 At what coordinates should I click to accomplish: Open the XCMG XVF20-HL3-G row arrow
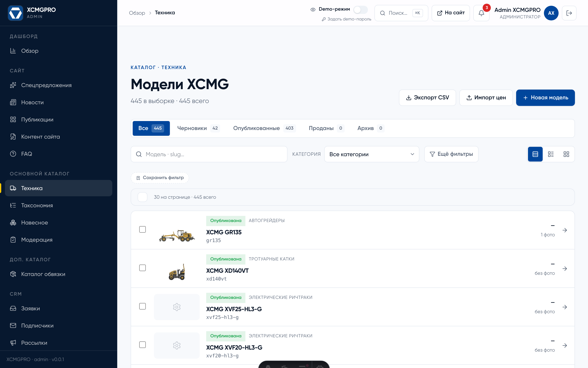tap(565, 345)
